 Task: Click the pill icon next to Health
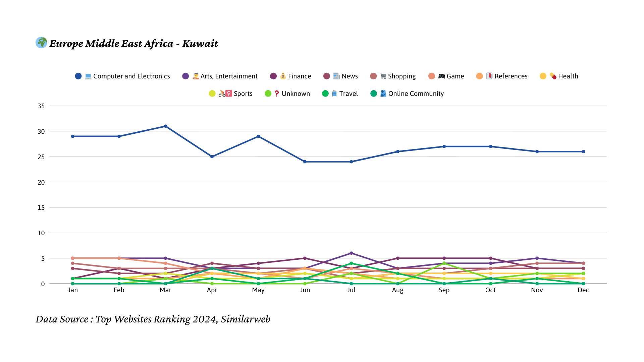tap(553, 76)
